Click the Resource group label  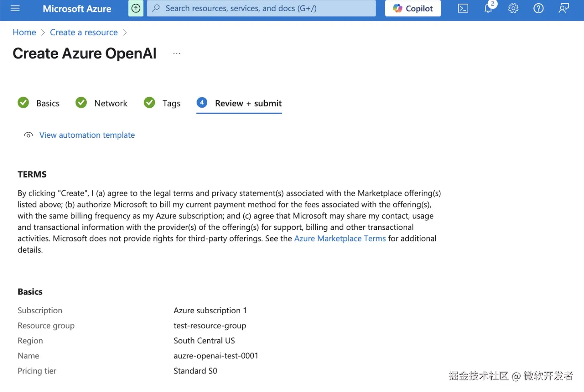(46, 326)
